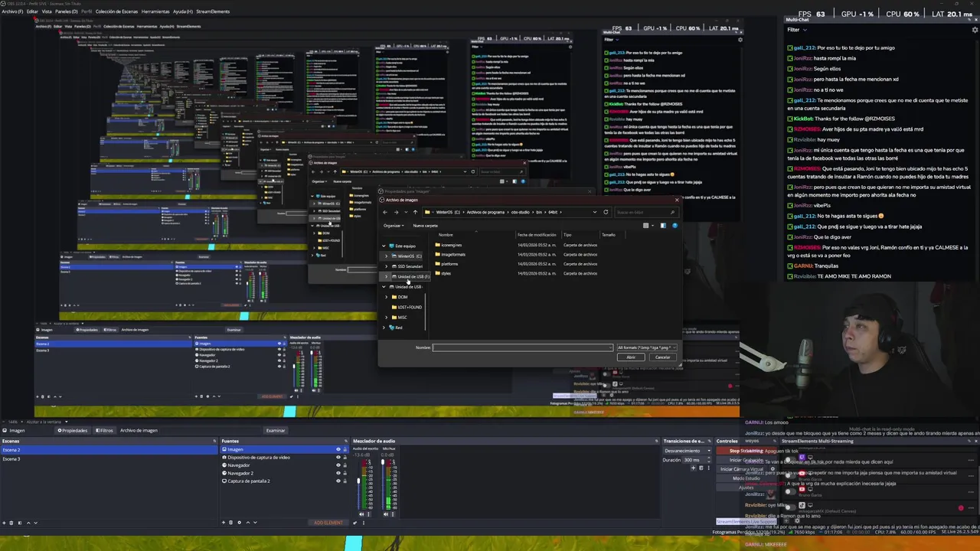
Task: Lock the Imagen source
Action: pyautogui.click(x=345, y=449)
